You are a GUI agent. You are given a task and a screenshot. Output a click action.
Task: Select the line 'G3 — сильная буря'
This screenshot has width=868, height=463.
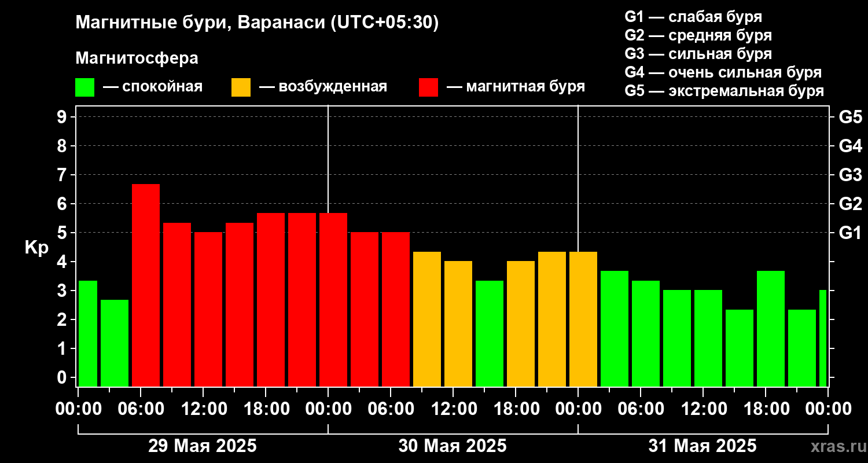tap(698, 54)
